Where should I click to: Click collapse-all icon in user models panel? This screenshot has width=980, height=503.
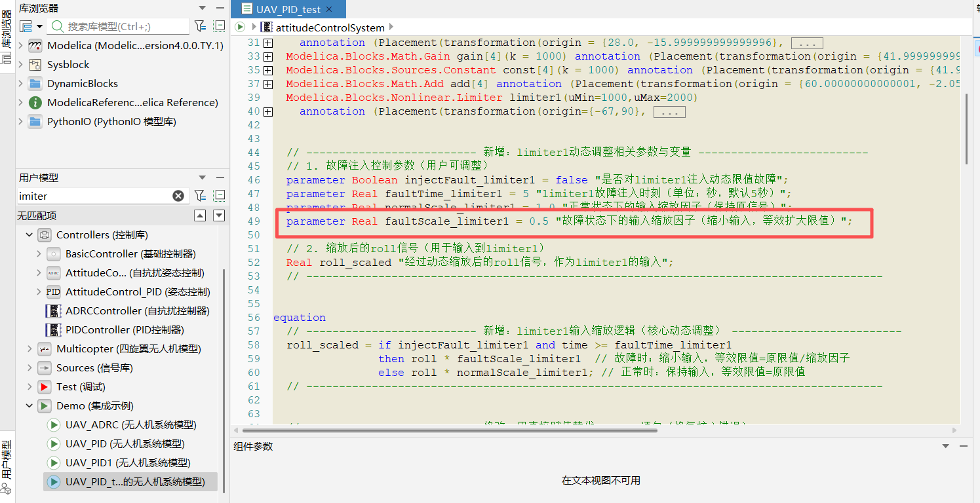[220, 195]
